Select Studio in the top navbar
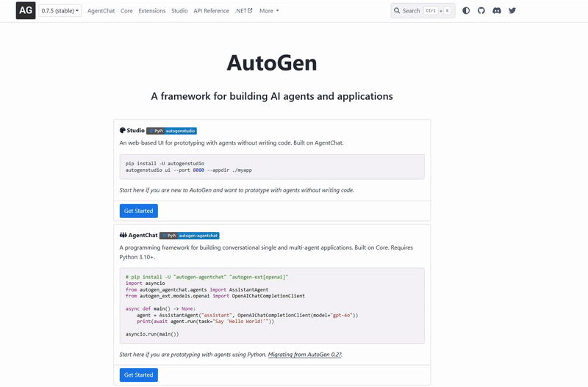This screenshot has height=387, width=588. (x=179, y=11)
